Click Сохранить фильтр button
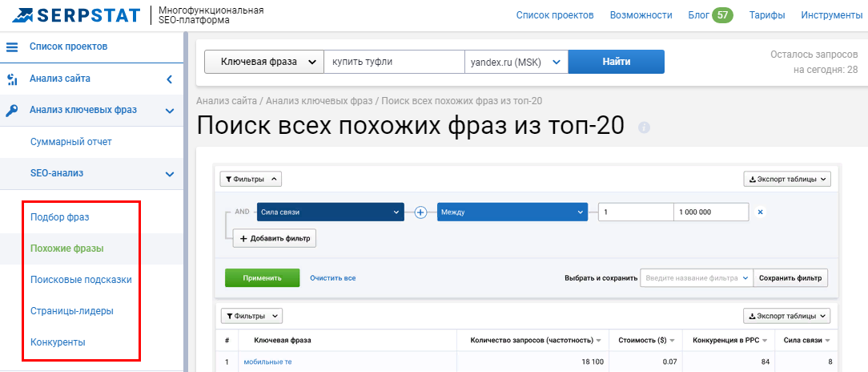The width and height of the screenshot is (868, 372). coord(790,277)
